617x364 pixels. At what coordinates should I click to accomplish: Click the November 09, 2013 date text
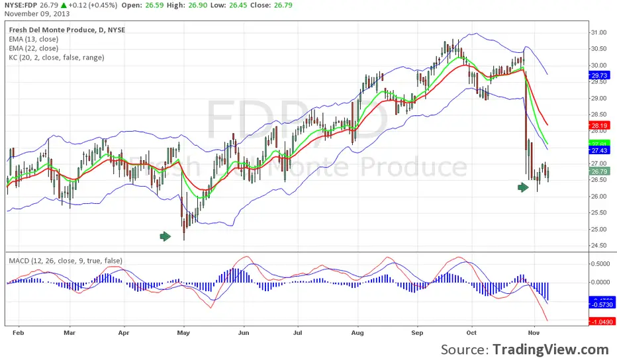point(37,14)
